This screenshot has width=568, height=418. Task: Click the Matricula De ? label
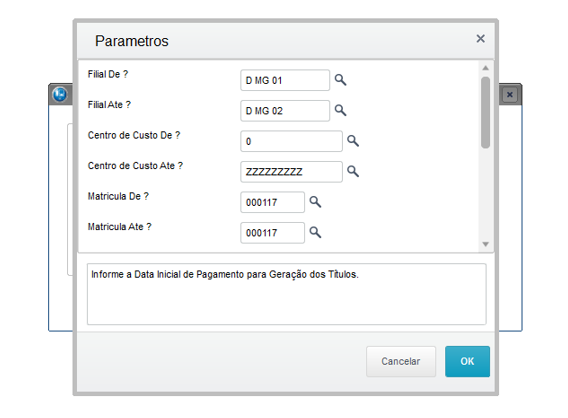tap(118, 196)
